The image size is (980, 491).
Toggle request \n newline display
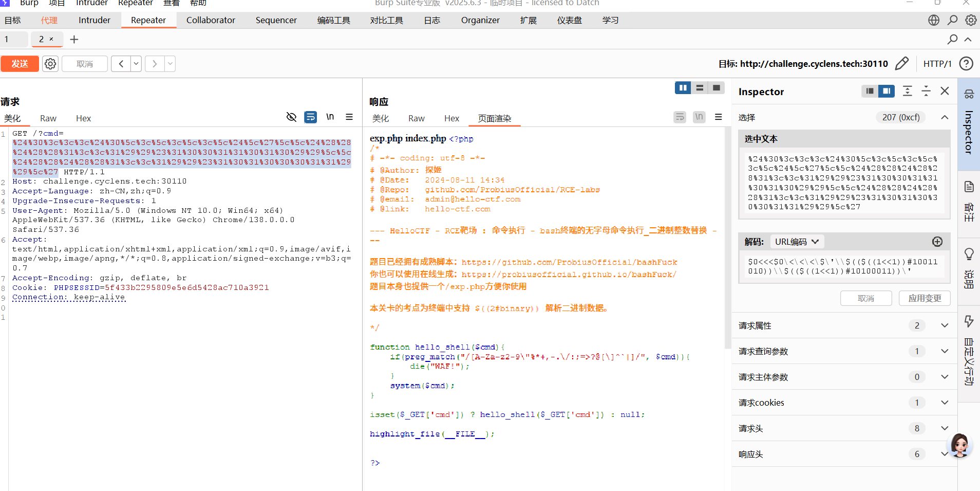pos(330,117)
